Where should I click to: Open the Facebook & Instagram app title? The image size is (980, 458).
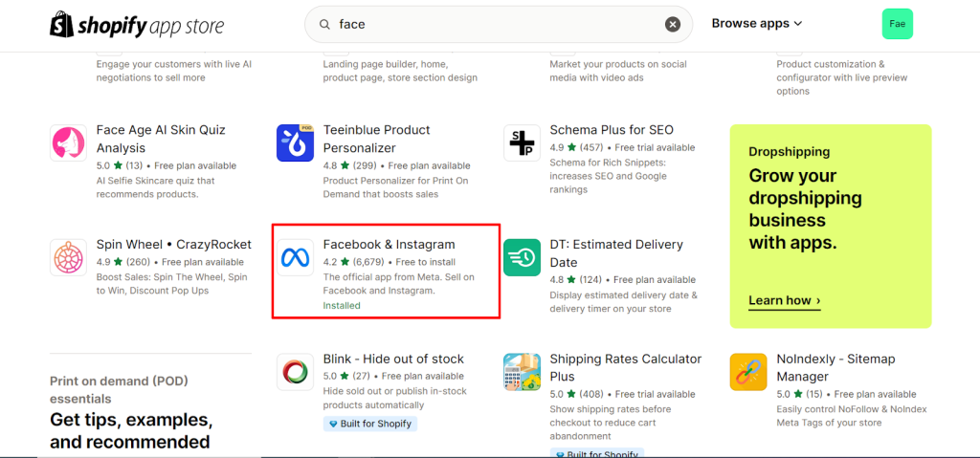389,245
